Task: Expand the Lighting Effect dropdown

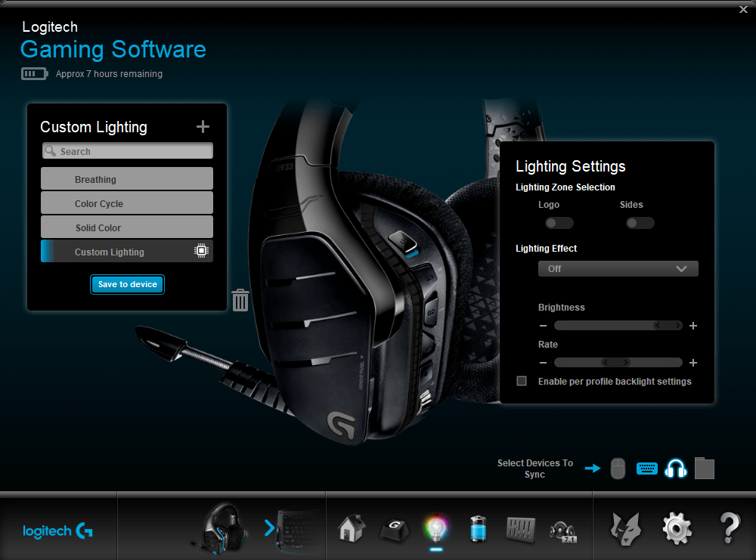Action: (x=618, y=269)
